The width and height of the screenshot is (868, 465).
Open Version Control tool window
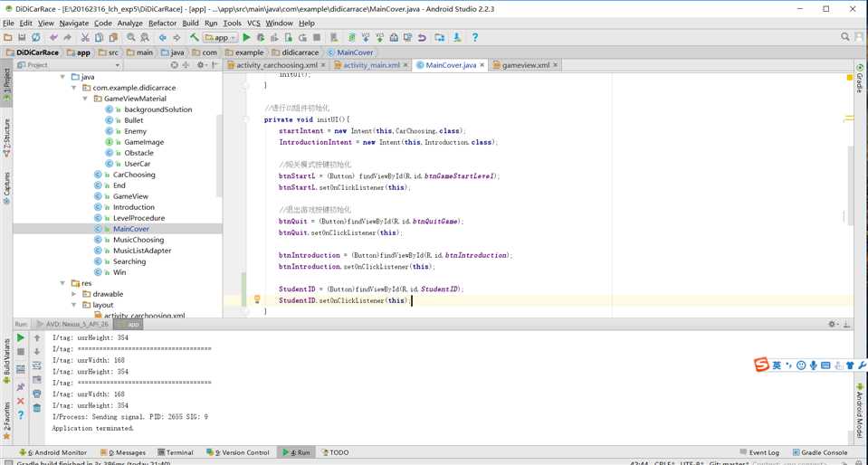pyautogui.click(x=237, y=452)
